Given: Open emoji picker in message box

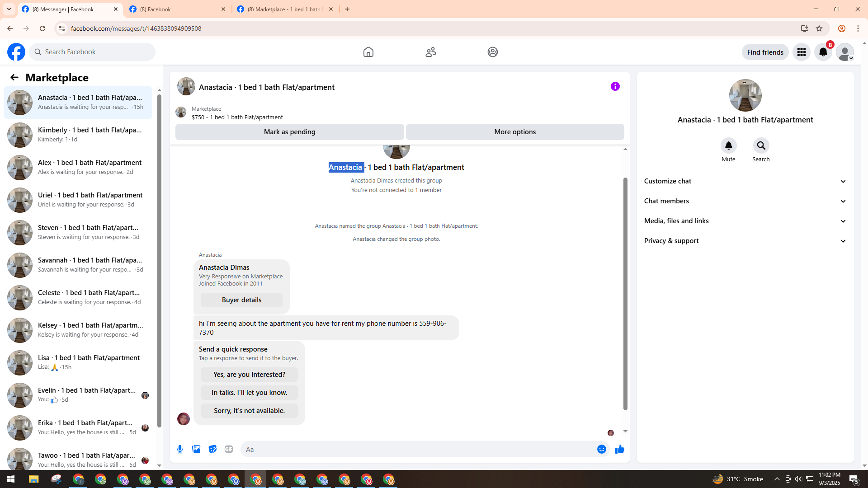Looking at the screenshot, I should click(x=602, y=449).
